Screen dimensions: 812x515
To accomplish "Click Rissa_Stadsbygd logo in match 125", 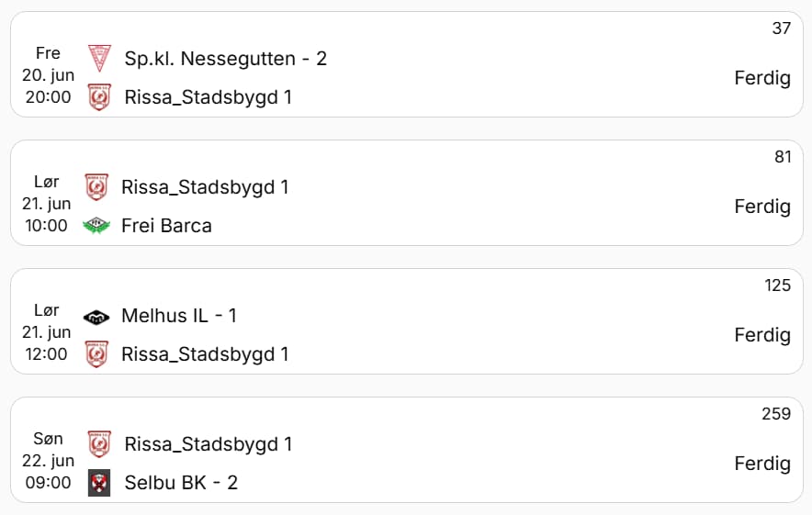I will pyautogui.click(x=96, y=353).
